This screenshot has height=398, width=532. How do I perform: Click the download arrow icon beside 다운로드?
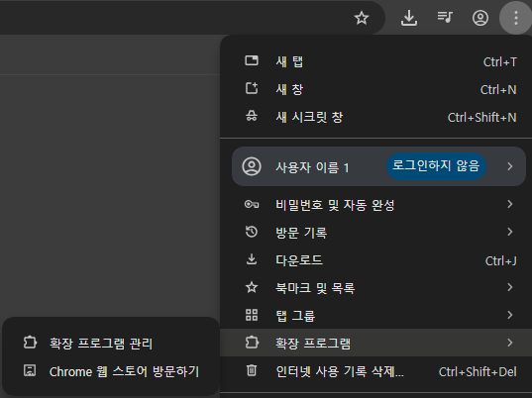coord(252,259)
